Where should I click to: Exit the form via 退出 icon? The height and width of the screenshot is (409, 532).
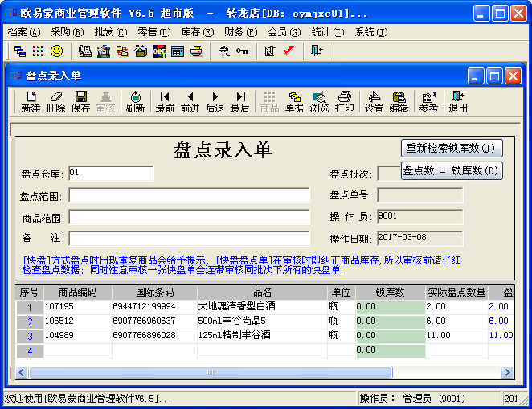point(458,102)
